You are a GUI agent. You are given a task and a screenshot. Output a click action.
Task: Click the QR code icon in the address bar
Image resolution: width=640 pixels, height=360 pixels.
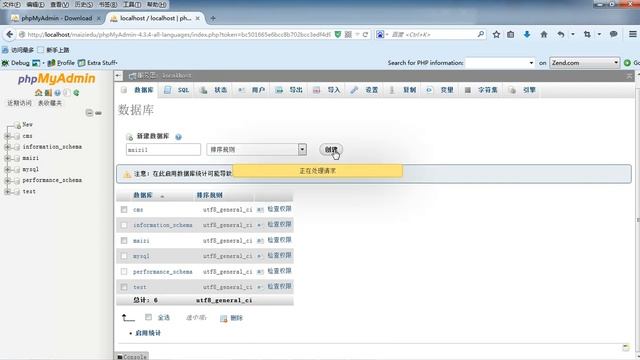[348, 35]
